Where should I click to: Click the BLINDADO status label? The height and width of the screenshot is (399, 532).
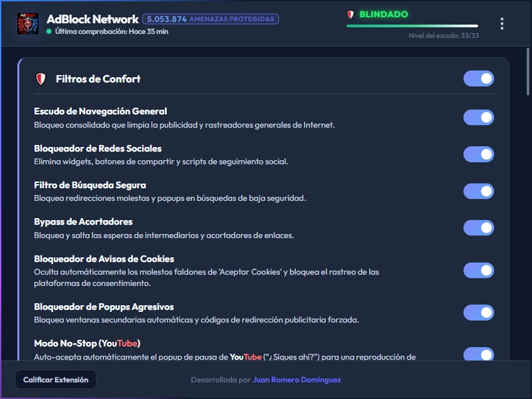coord(384,14)
